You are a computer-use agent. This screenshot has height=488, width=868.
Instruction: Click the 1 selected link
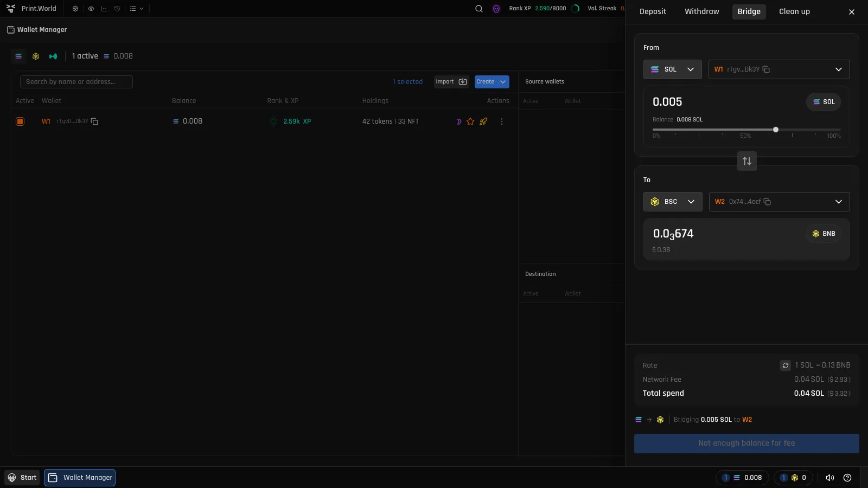(x=407, y=82)
